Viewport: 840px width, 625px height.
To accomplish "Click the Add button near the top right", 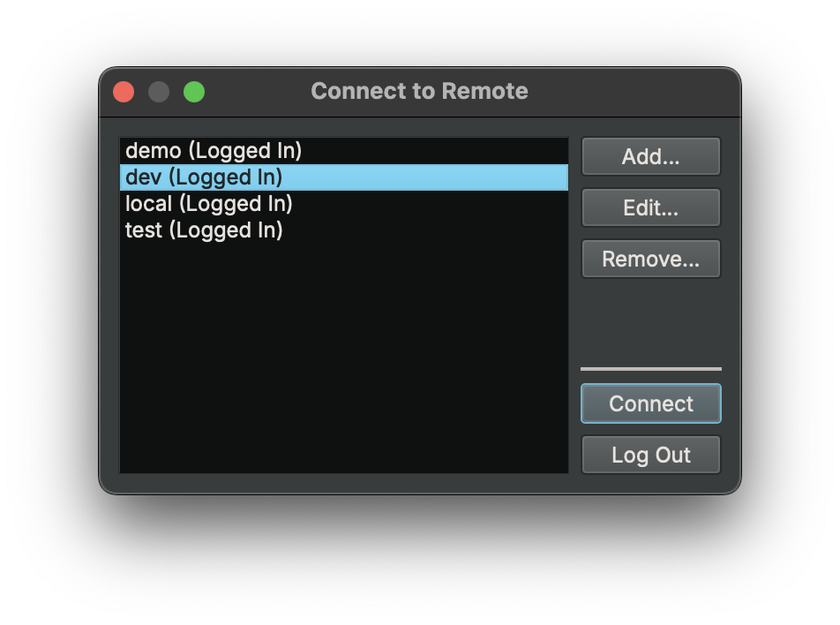I will (650, 156).
